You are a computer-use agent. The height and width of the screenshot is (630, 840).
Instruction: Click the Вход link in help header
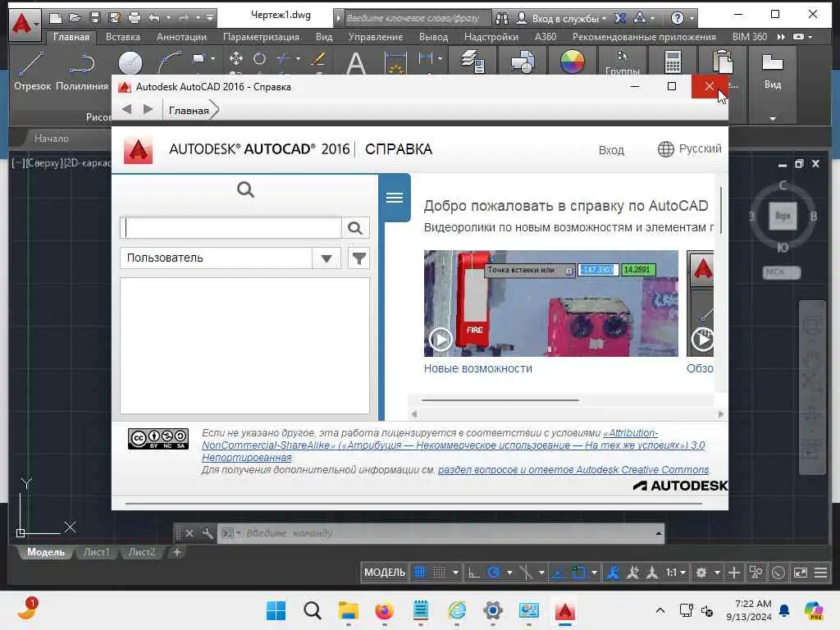611,150
